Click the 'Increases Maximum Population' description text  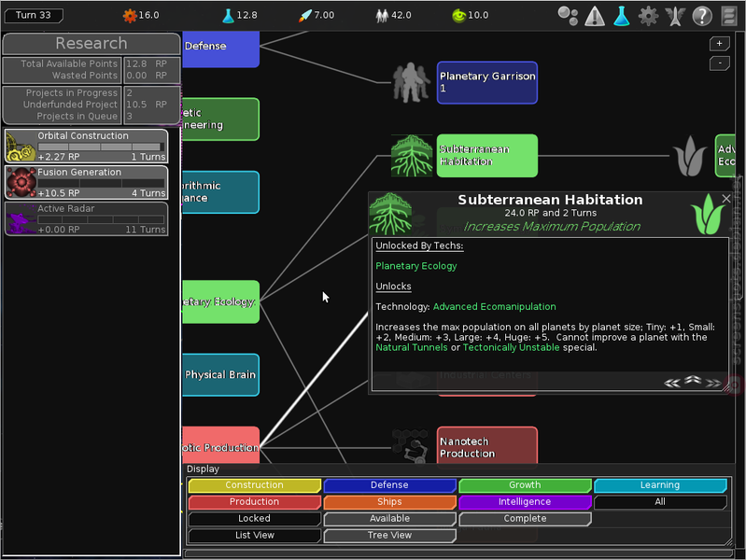[x=552, y=227]
